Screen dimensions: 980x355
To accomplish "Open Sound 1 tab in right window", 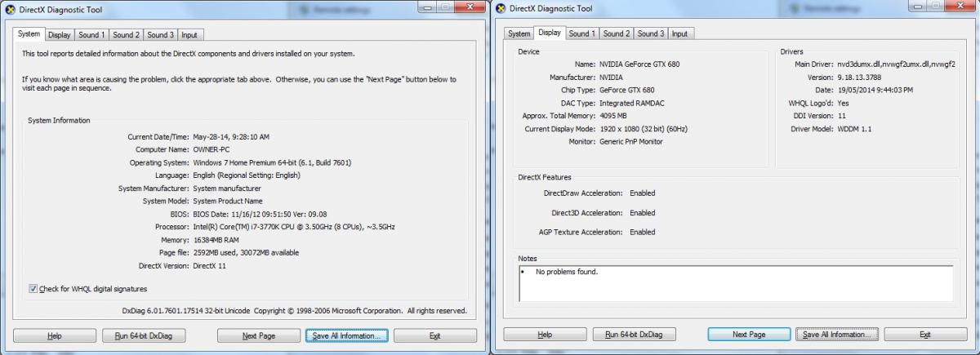I will coord(581,33).
